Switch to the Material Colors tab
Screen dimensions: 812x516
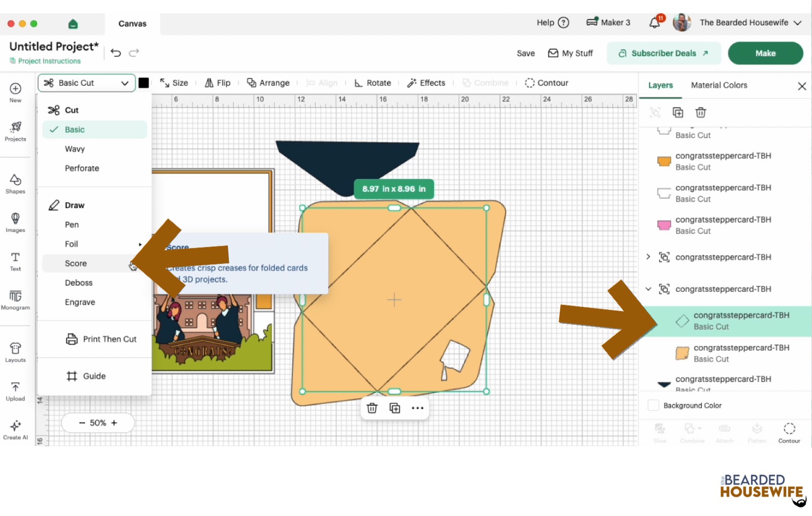click(x=719, y=85)
